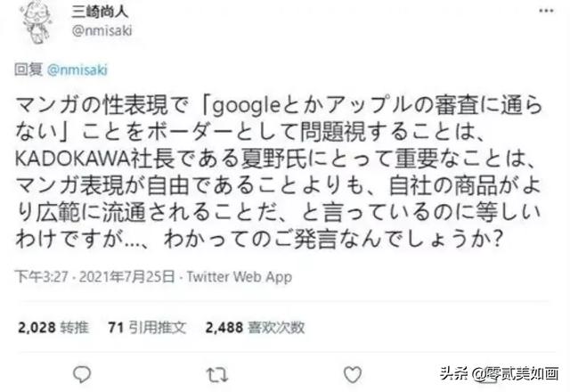Image resolution: width=570 pixels, height=392 pixels.
Task: View the 2,028 转推 retweets list
Action: point(53,328)
